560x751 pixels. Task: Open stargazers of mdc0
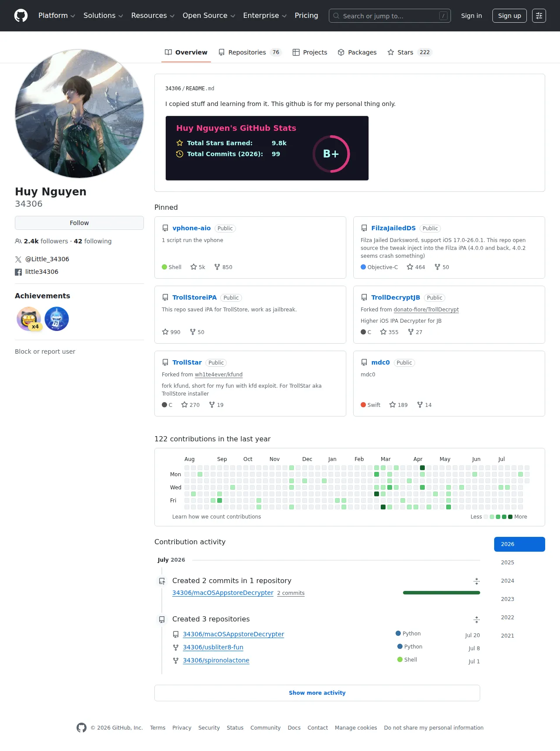point(398,405)
